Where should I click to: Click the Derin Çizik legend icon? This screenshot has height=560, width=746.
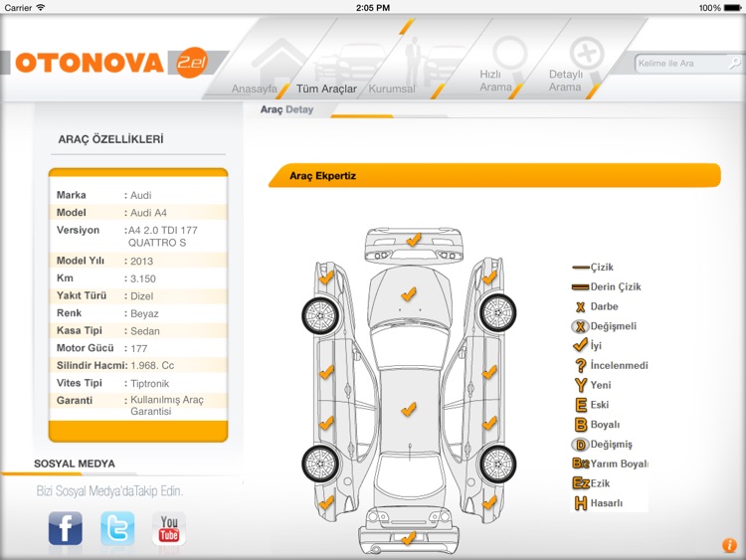click(x=581, y=286)
